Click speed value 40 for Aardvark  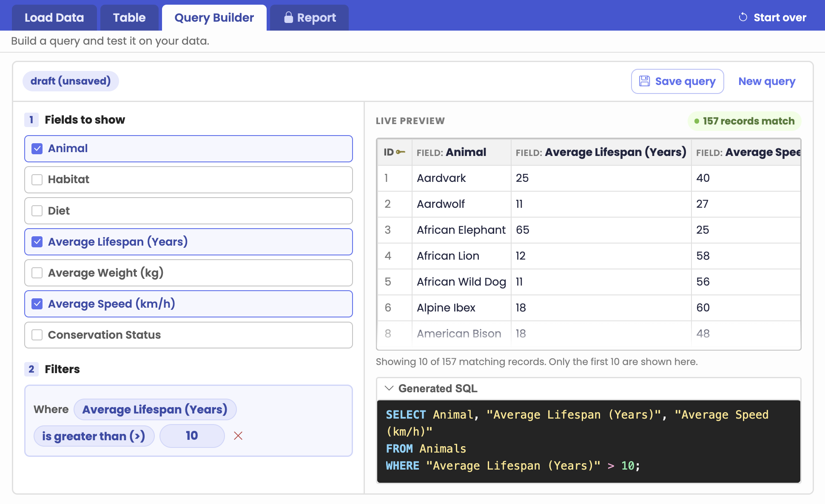click(x=746, y=178)
